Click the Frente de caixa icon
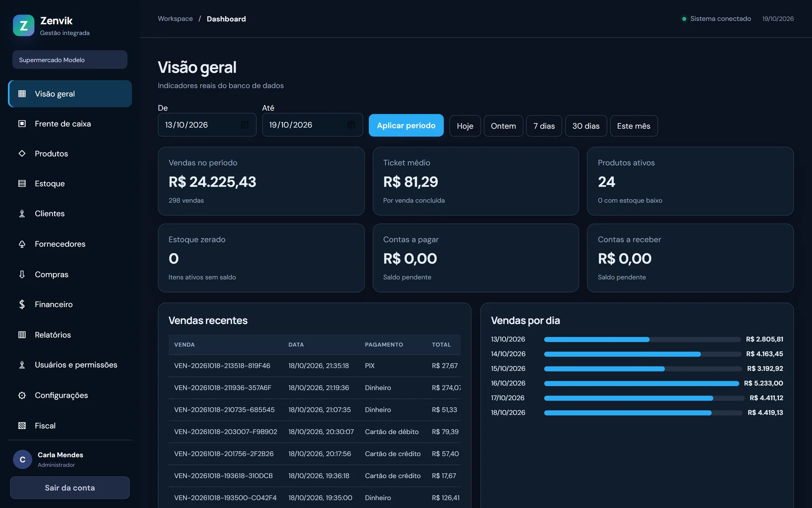 (x=22, y=124)
